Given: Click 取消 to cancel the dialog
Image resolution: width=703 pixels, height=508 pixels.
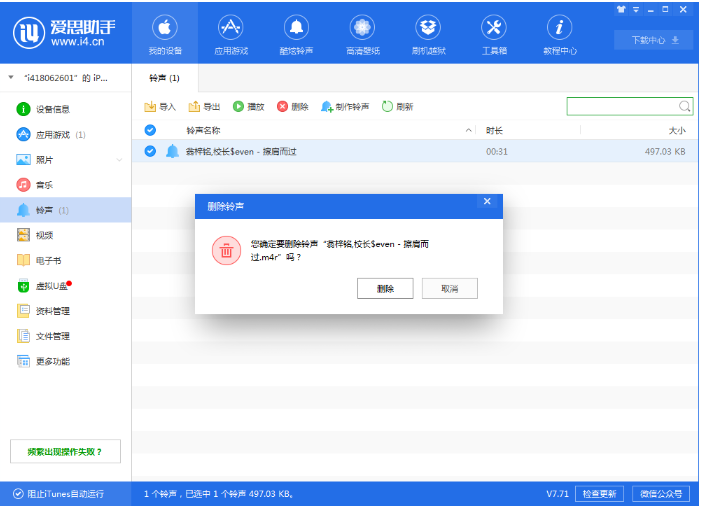Looking at the screenshot, I should (x=449, y=288).
